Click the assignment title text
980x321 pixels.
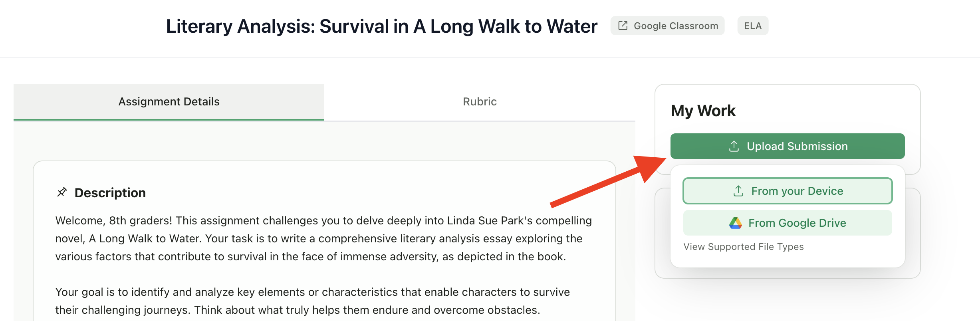pos(381,26)
